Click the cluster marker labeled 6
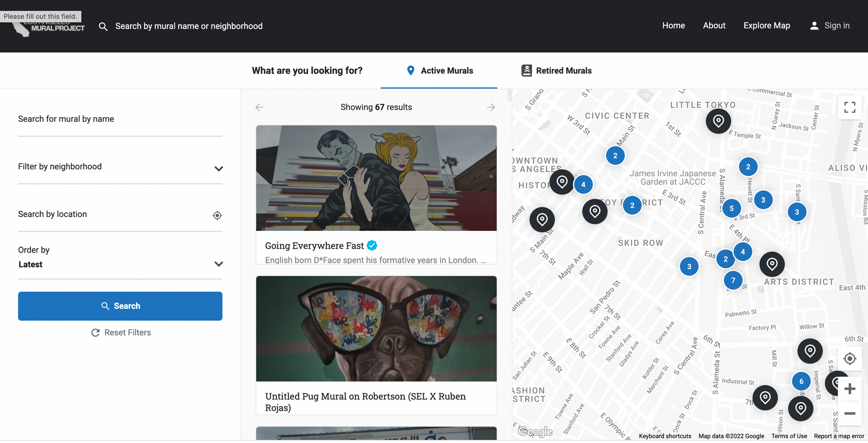 click(801, 381)
